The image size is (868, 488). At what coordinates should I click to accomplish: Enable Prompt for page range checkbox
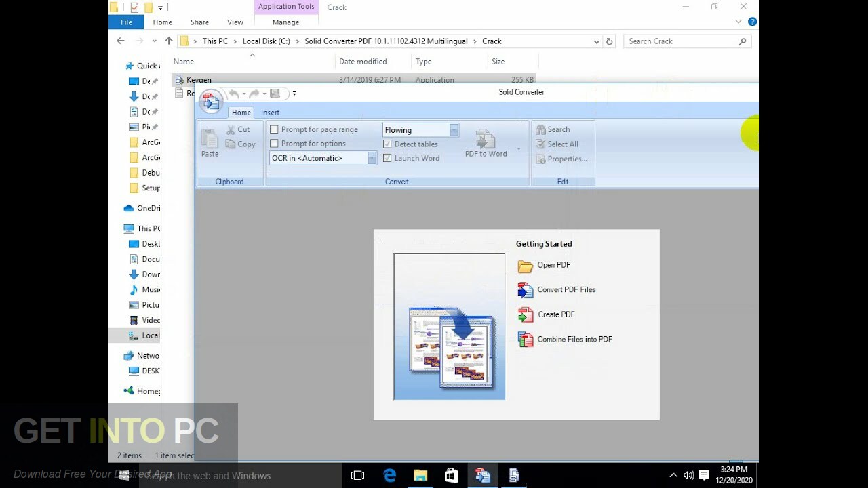pos(274,129)
